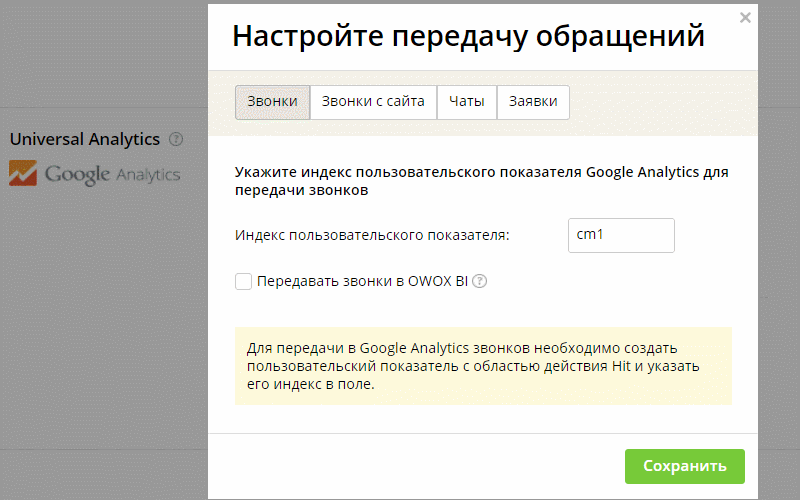Click the Universal Analytics heading

pyautogui.click(x=85, y=139)
